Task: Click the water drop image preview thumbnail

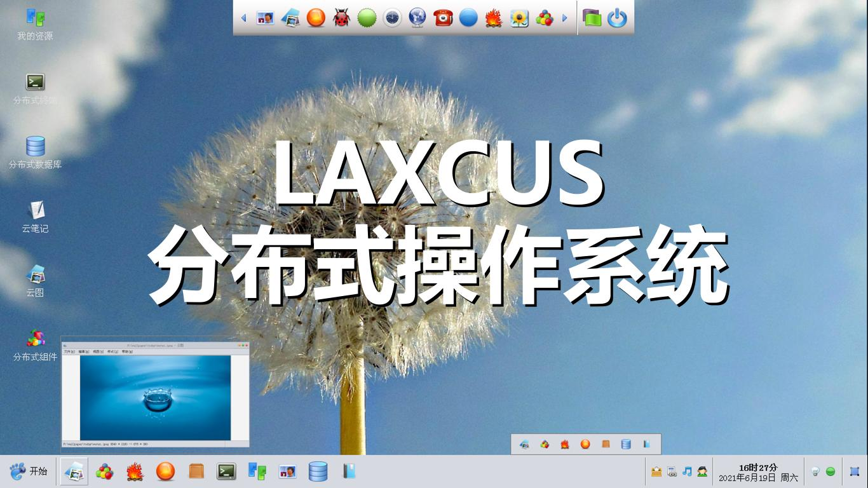Action: tap(155, 394)
